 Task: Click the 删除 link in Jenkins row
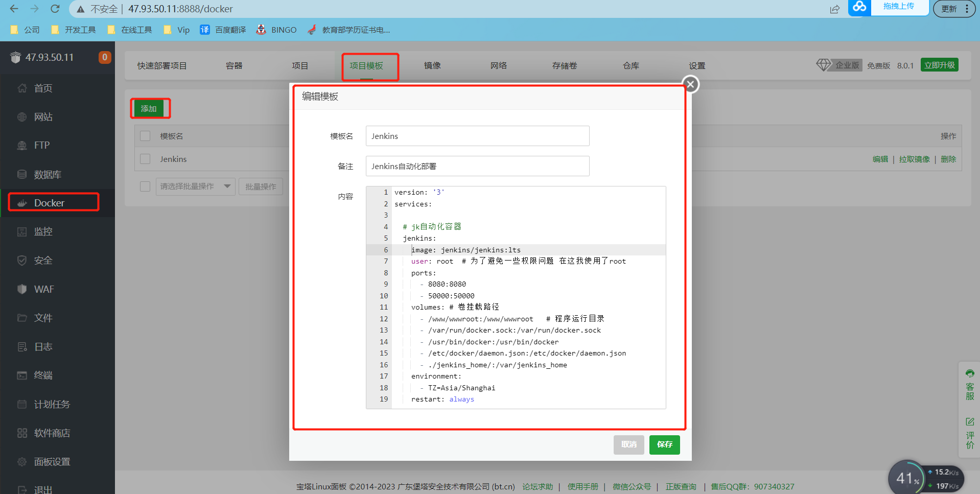(x=948, y=159)
